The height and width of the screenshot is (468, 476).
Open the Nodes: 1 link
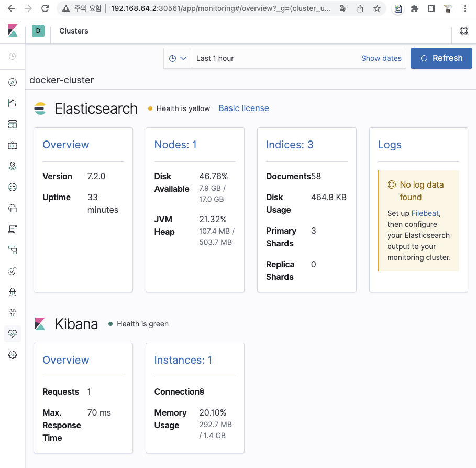[x=175, y=145]
